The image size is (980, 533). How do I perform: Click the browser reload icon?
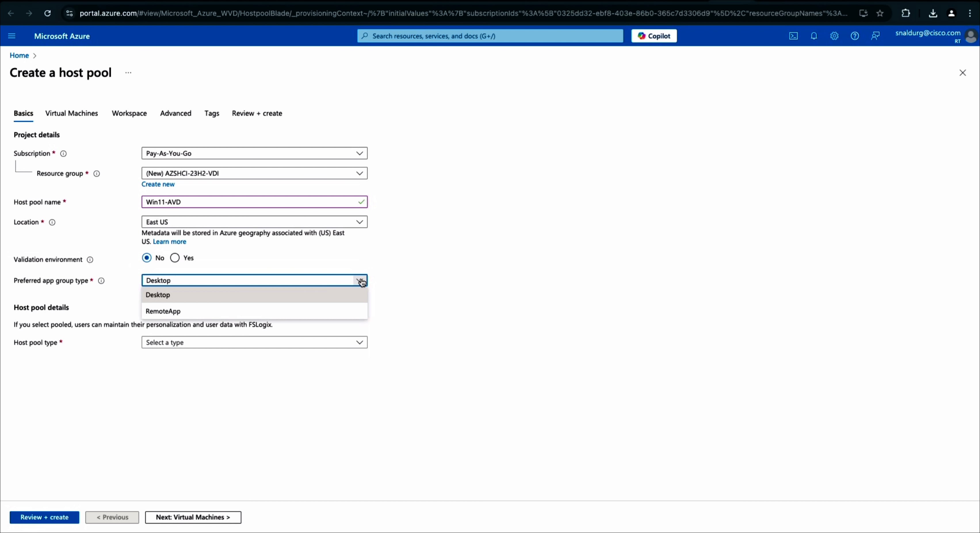(47, 13)
